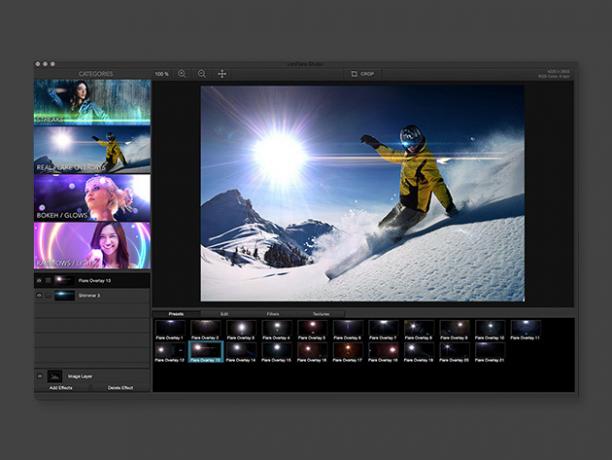Screen dimensions: 612x460
Task: Choose the Flare Overlay 10 preset
Action: pyautogui.click(x=489, y=330)
